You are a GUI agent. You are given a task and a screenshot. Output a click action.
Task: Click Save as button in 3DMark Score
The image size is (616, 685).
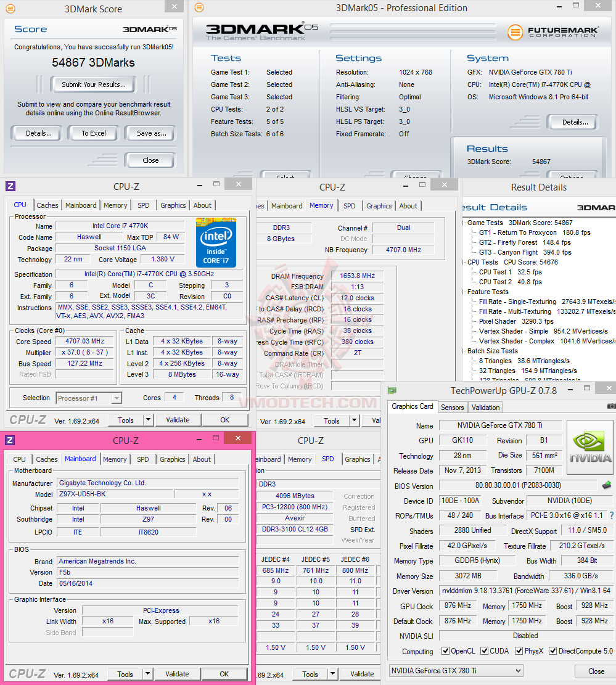tap(151, 133)
